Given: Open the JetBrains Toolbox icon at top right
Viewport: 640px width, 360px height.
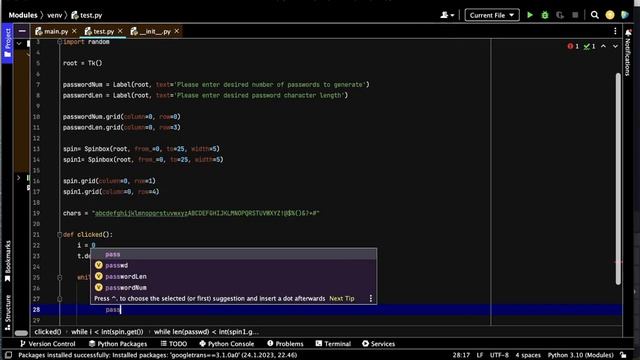Looking at the screenshot, I should click(624, 15).
